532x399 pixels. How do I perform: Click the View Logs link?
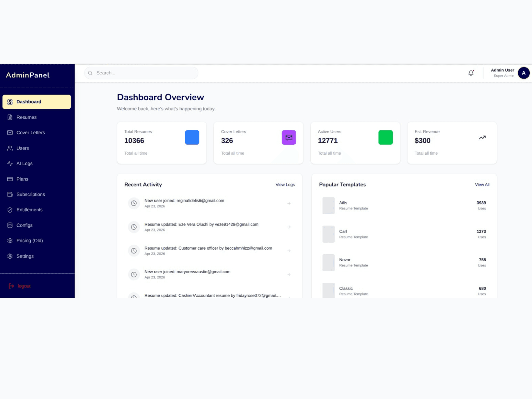click(285, 185)
